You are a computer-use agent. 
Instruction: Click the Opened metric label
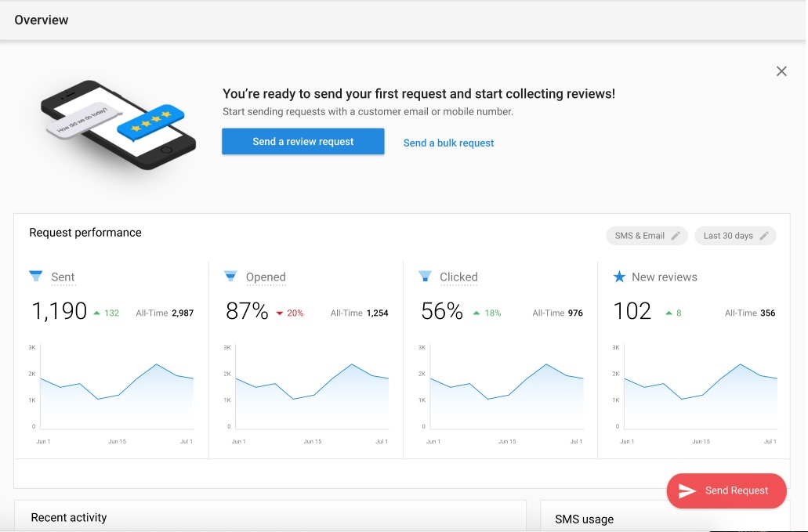[x=266, y=277]
